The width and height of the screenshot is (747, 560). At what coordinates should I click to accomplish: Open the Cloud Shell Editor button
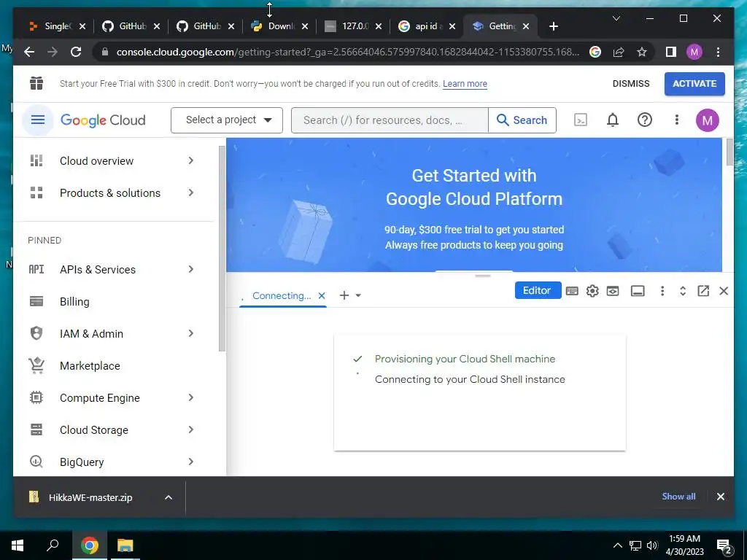tap(538, 290)
